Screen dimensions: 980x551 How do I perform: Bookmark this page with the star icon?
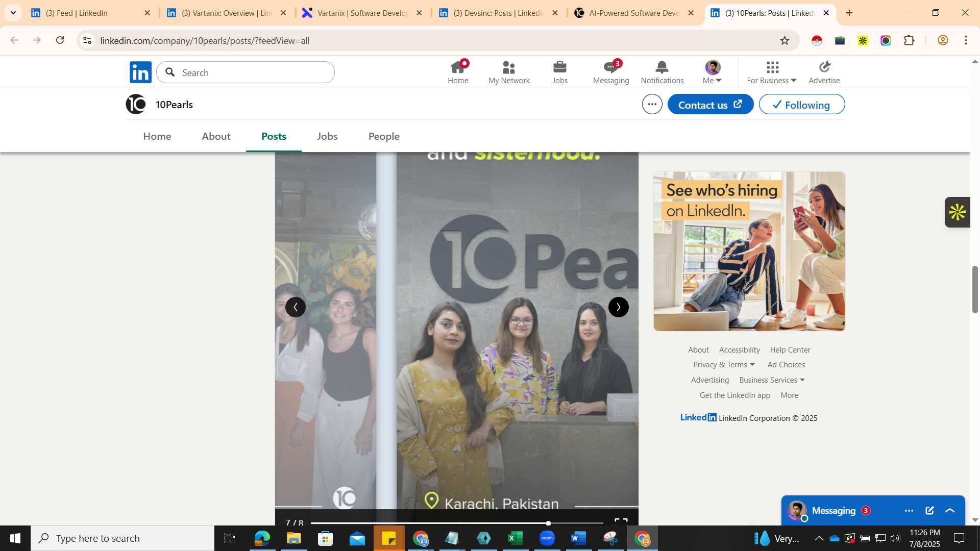coord(785,40)
